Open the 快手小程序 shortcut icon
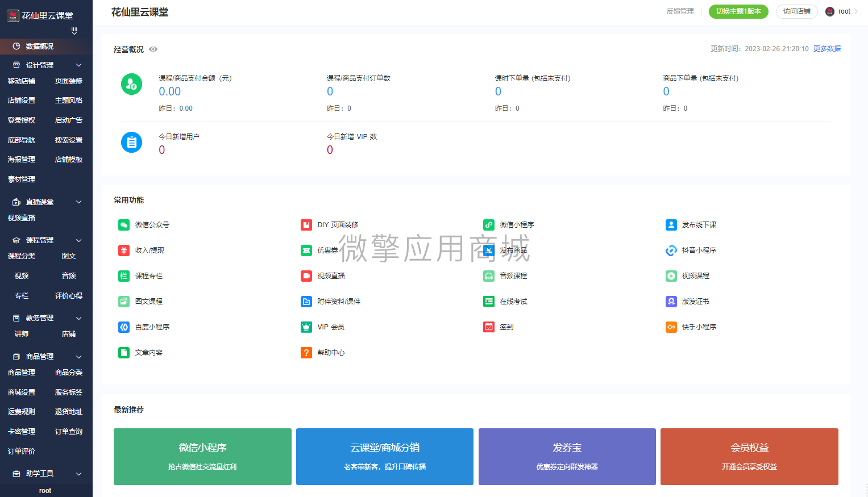 coord(671,327)
